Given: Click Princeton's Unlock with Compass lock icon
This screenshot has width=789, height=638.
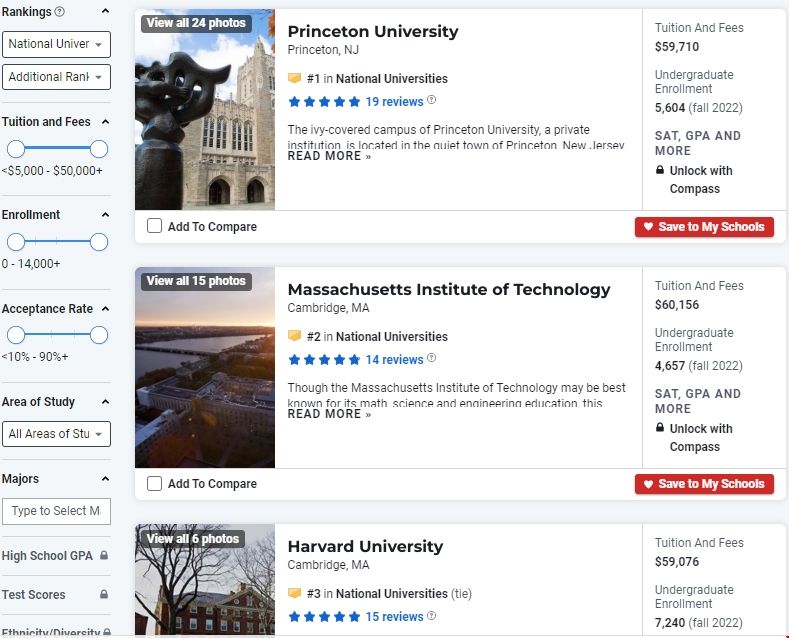Looking at the screenshot, I should 660,171.
